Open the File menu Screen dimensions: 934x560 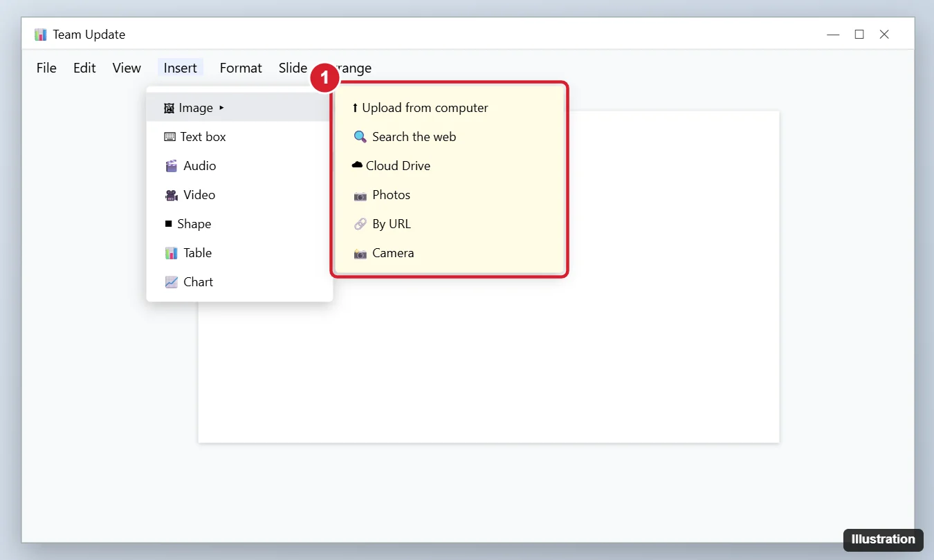pos(46,68)
